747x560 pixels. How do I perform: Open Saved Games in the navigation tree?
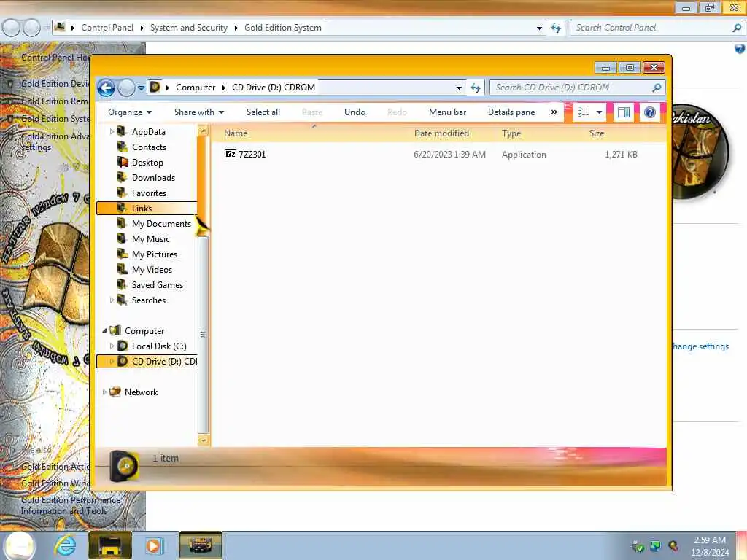click(x=158, y=285)
